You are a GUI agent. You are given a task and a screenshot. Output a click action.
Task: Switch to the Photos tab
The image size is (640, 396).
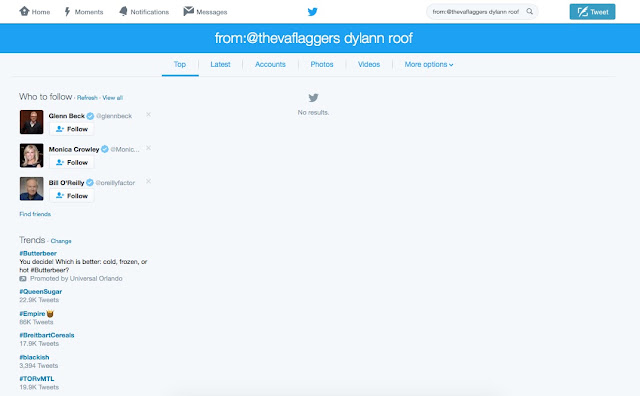[x=322, y=65]
